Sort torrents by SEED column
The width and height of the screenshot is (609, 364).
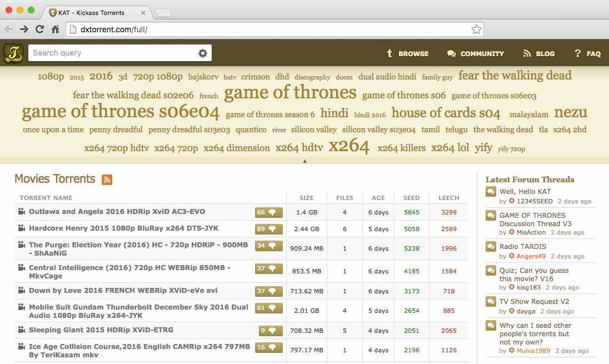411,198
